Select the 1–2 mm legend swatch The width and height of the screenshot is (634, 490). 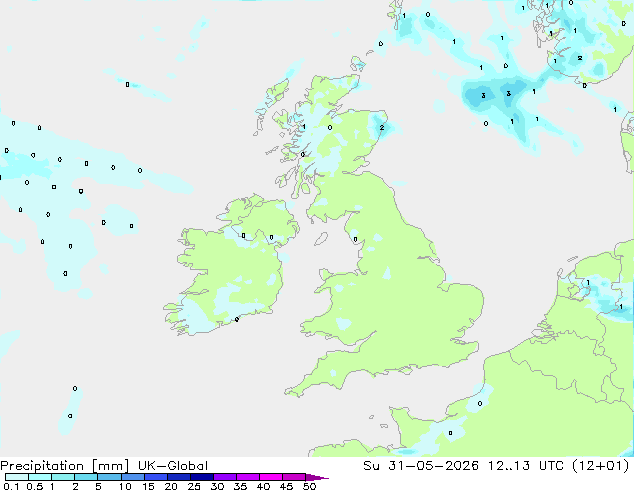63,477
